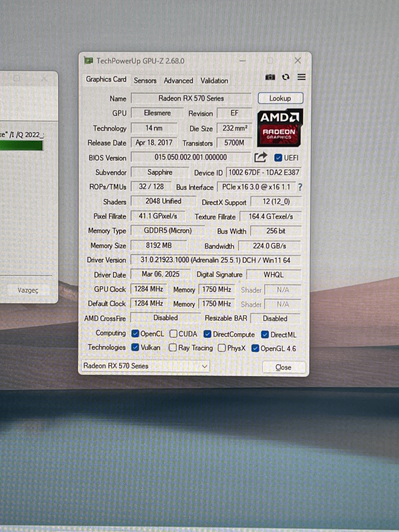
Task: Enable the Ray Tracing checkbox
Action: coord(173,348)
